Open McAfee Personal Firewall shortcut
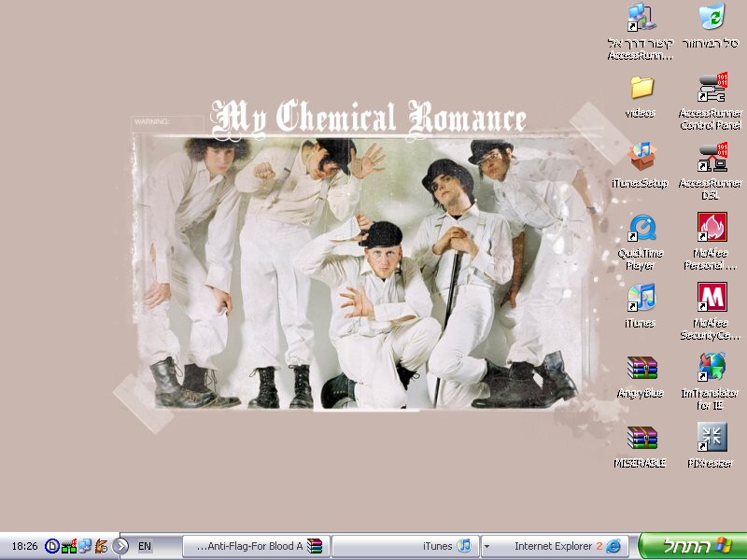Screen dimensions: 747x560 click(x=712, y=228)
